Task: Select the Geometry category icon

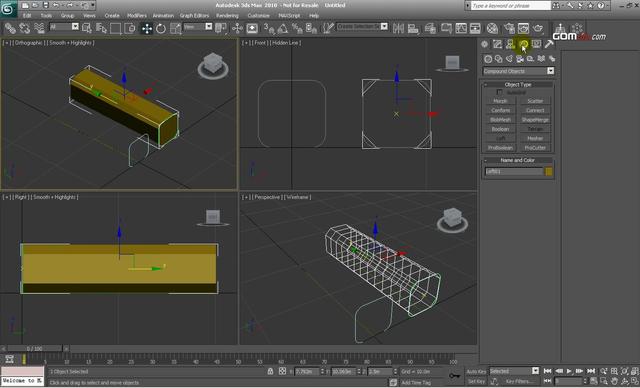Action: coord(488,59)
